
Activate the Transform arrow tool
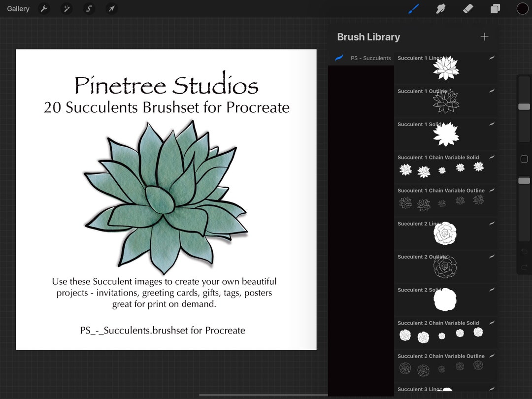pyautogui.click(x=111, y=9)
